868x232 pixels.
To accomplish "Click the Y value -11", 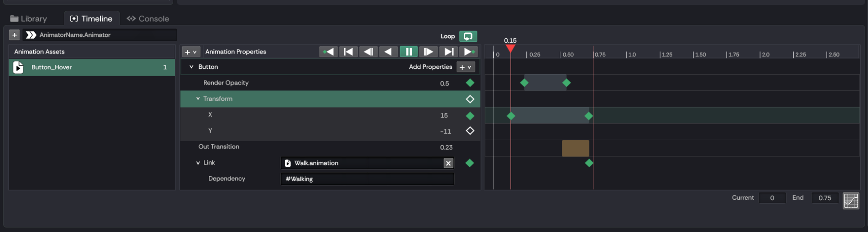I will (445, 132).
